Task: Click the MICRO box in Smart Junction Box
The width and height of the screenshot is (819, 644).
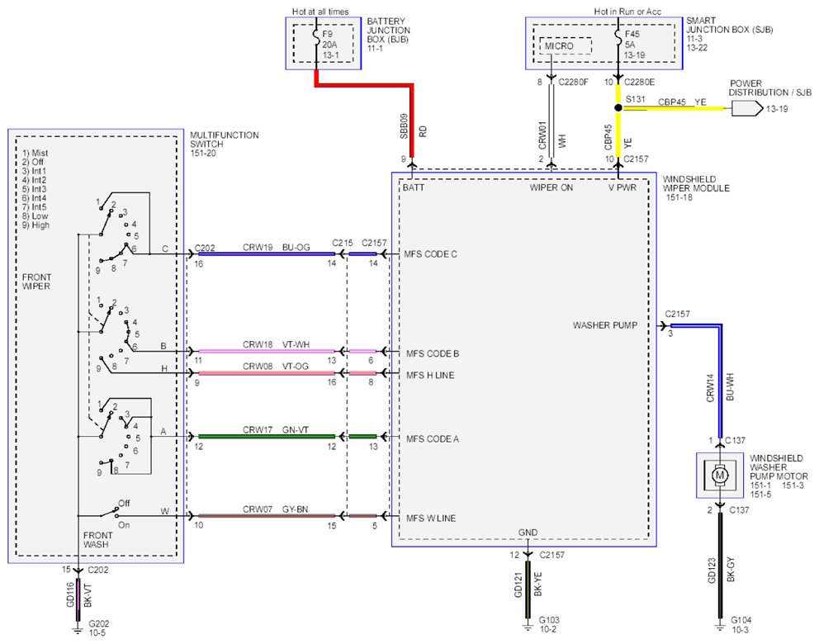Action: 566,46
